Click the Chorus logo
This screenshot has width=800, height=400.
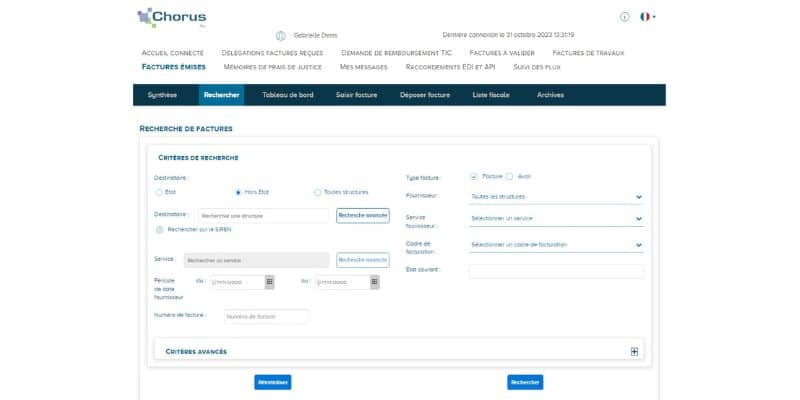point(171,17)
